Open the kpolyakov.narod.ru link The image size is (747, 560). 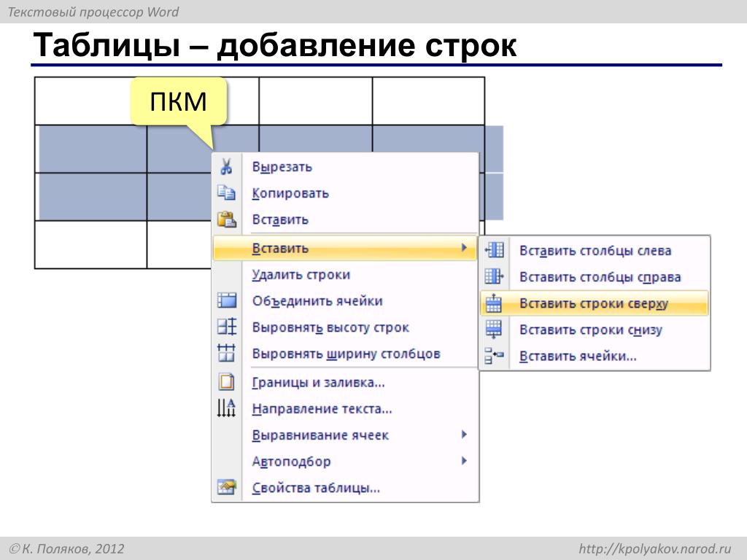coord(654,548)
